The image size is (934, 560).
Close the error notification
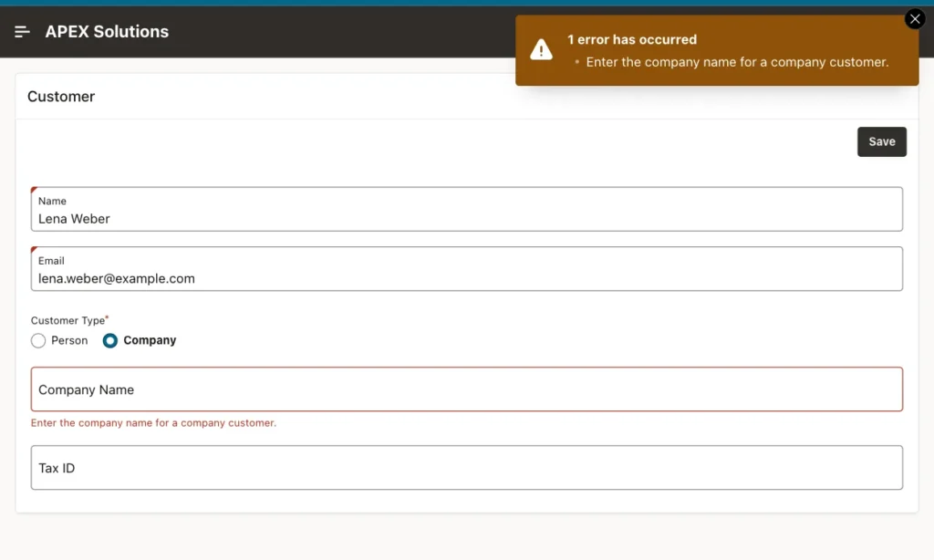point(915,19)
